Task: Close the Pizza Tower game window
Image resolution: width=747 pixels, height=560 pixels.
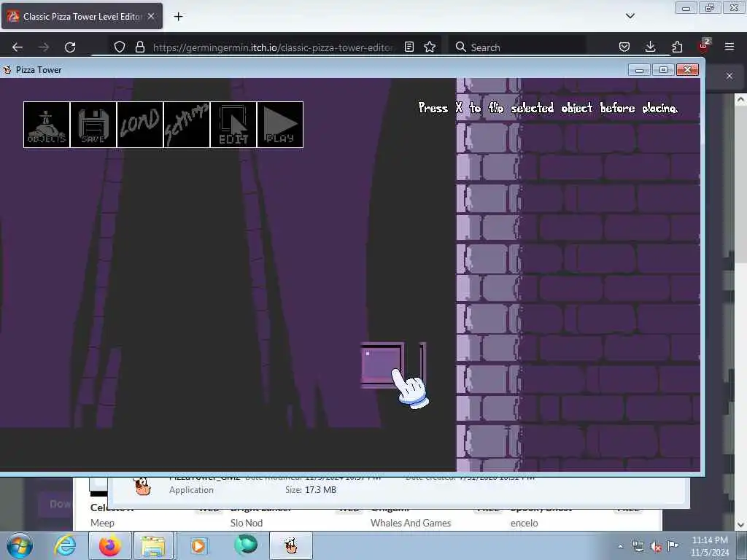Action: point(687,70)
